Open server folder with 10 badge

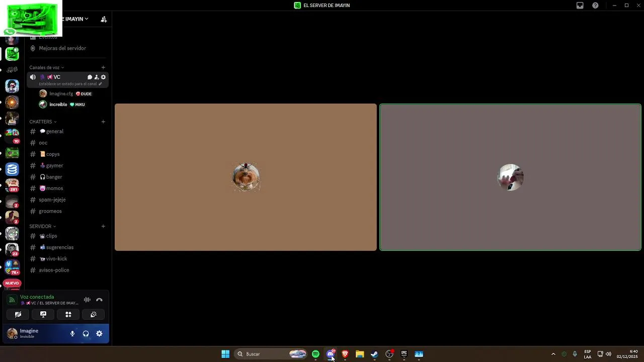tap(12, 136)
